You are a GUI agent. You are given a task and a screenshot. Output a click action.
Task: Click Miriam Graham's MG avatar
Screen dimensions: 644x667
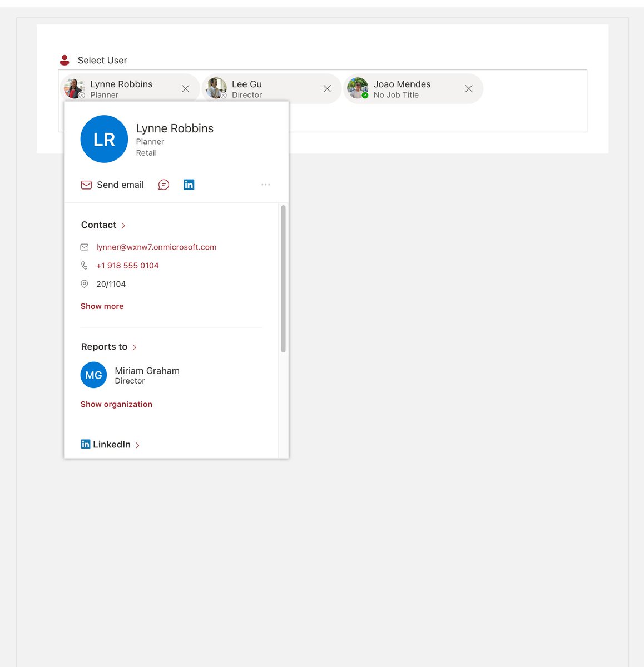pyautogui.click(x=93, y=375)
